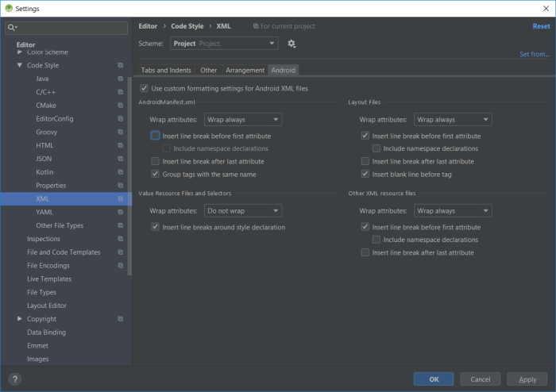Select File Types in settings tree

coord(41,292)
